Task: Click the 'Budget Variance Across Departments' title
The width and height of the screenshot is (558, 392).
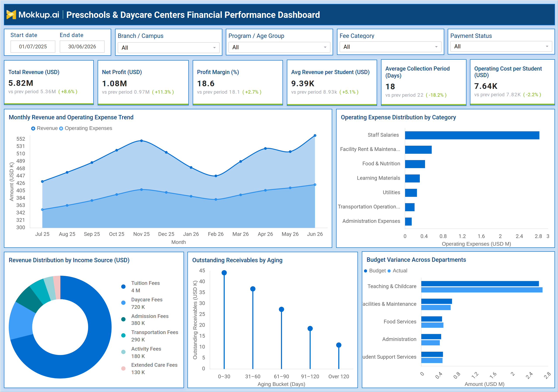Action: pos(416,260)
